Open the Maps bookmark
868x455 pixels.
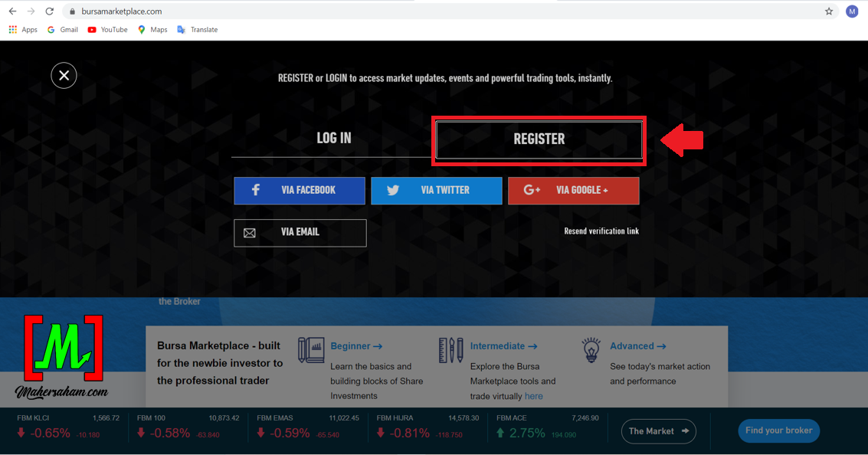click(152, 30)
